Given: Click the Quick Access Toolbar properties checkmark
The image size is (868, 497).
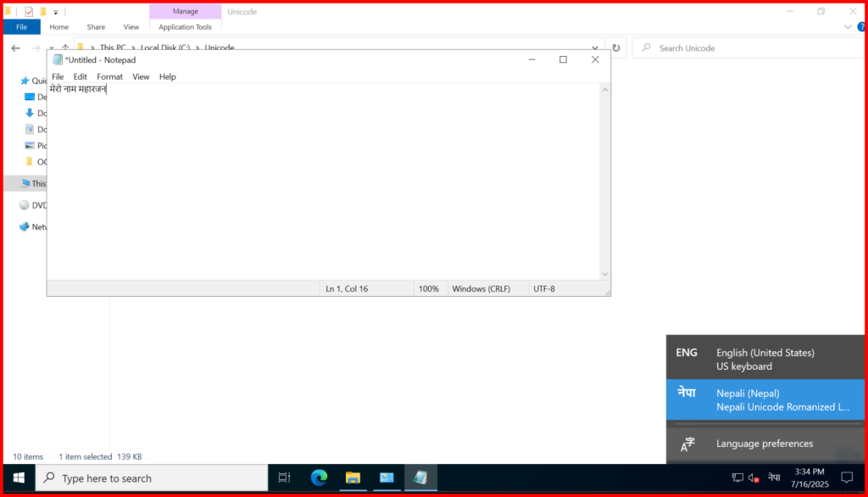Looking at the screenshot, I should click(x=29, y=12).
